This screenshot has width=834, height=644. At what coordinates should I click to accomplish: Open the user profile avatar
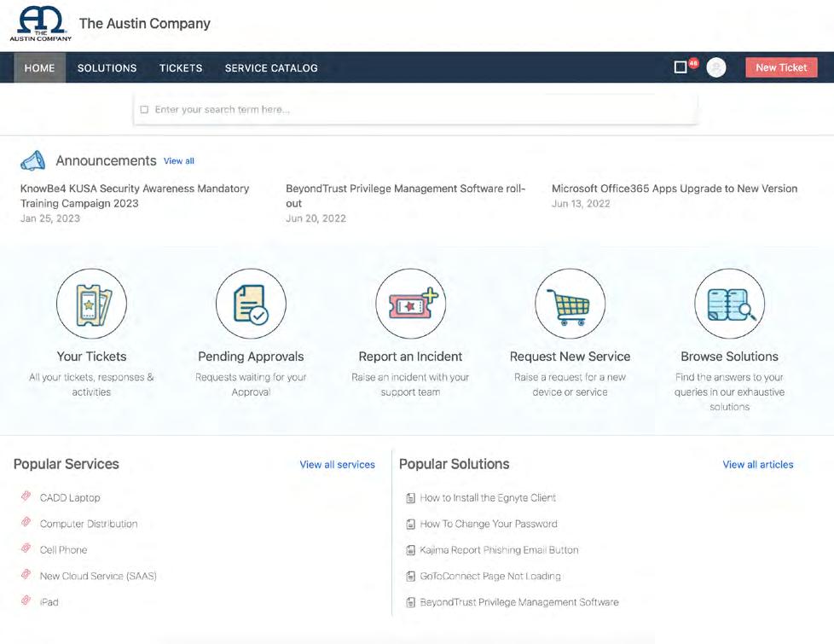tap(716, 67)
